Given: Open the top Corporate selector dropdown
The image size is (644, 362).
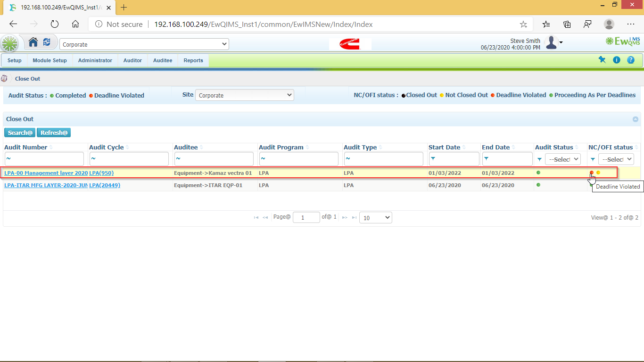Looking at the screenshot, I should coord(144,44).
